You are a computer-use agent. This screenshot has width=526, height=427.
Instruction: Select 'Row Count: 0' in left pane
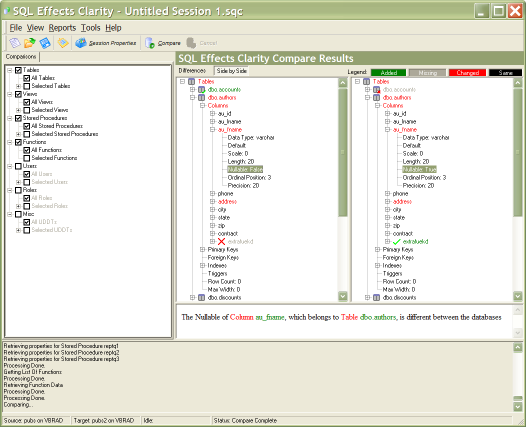pos(224,281)
